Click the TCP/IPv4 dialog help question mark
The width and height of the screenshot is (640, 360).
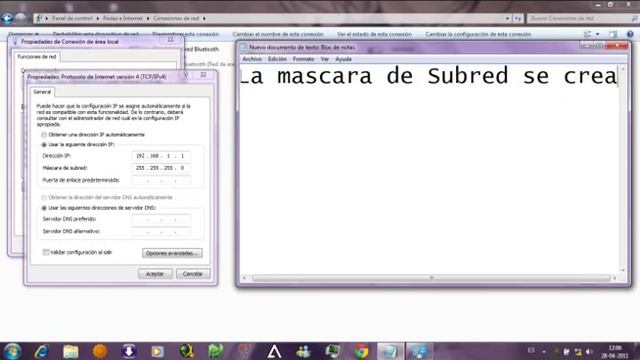click(186, 75)
